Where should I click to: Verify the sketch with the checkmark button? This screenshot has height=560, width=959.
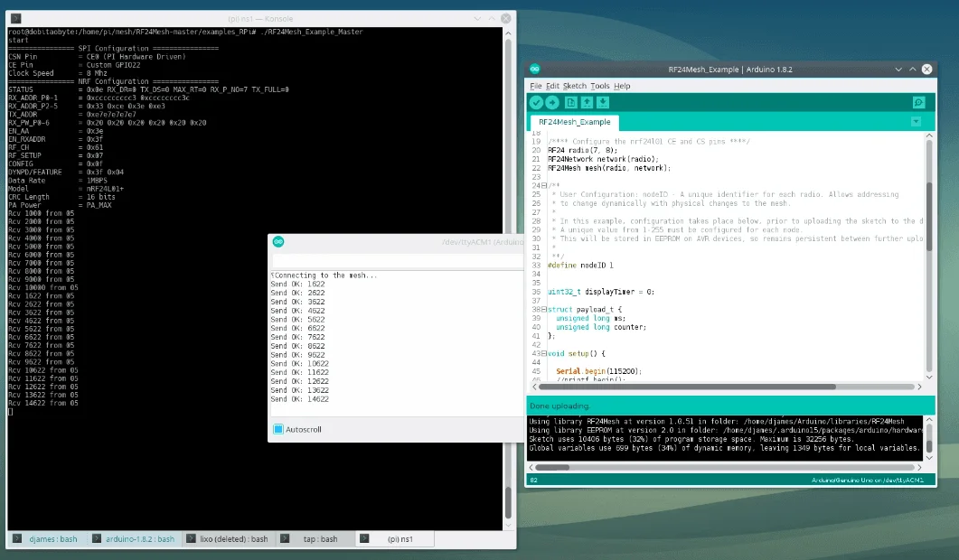tap(536, 103)
